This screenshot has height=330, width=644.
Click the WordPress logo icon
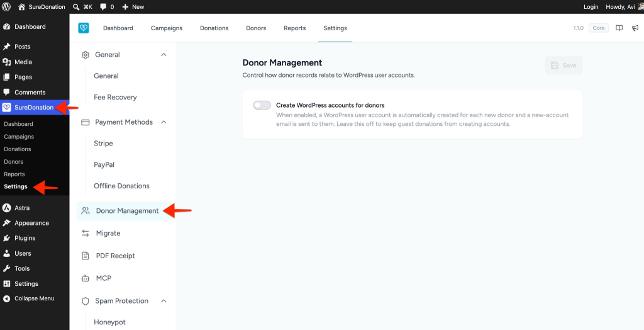tap(6, 6)
